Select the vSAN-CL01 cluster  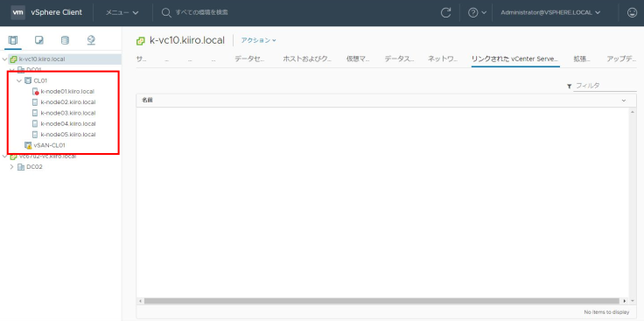click(x=49, y=145)
